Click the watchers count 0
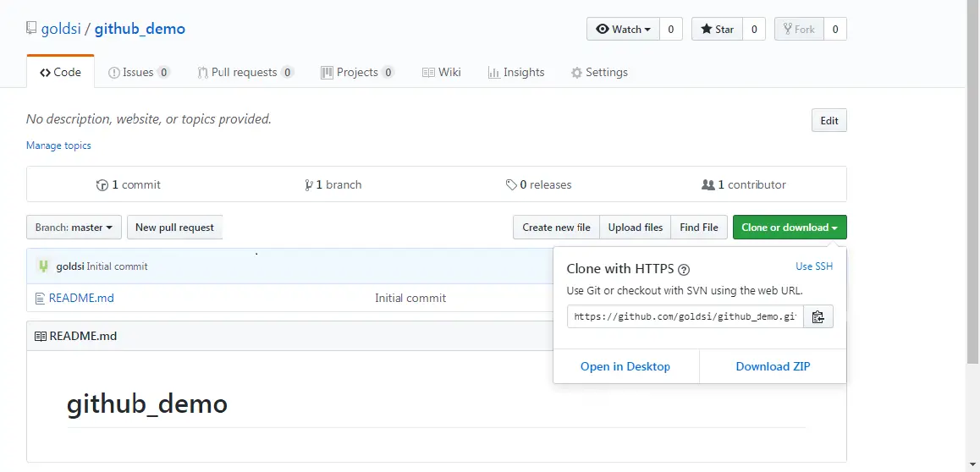 [670, 30]
